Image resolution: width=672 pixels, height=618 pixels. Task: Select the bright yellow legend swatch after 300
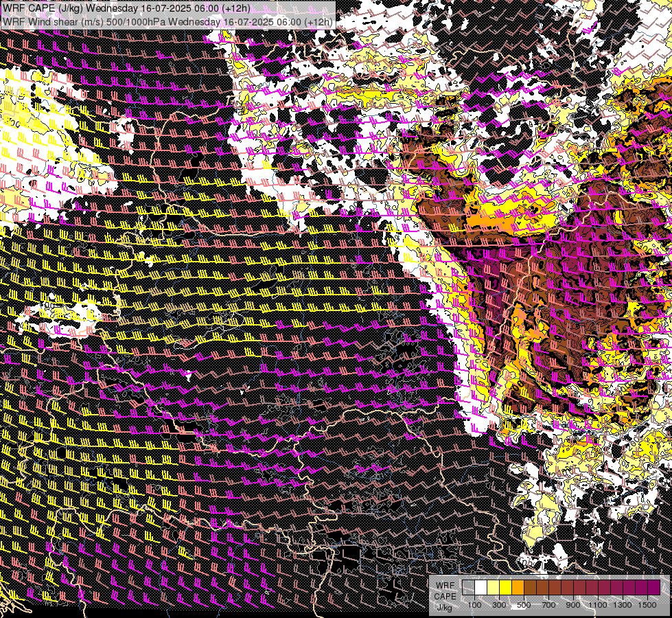[505, 588]
